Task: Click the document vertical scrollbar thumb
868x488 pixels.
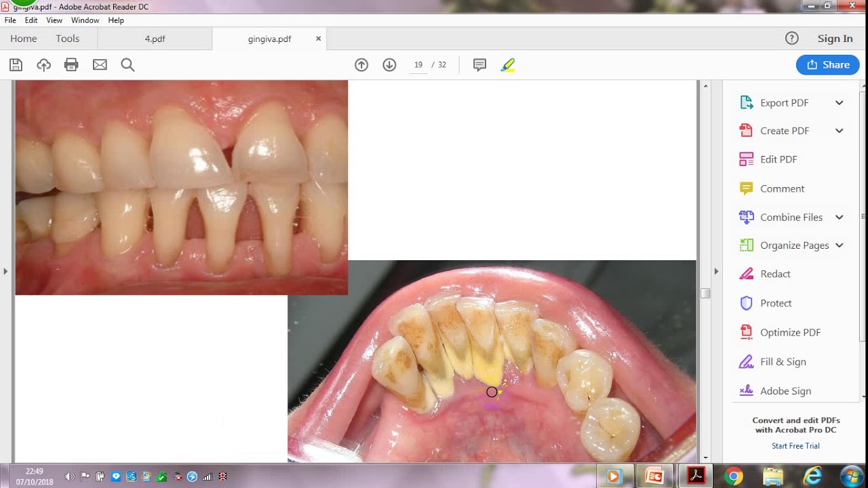Action: tap(705, 293)
